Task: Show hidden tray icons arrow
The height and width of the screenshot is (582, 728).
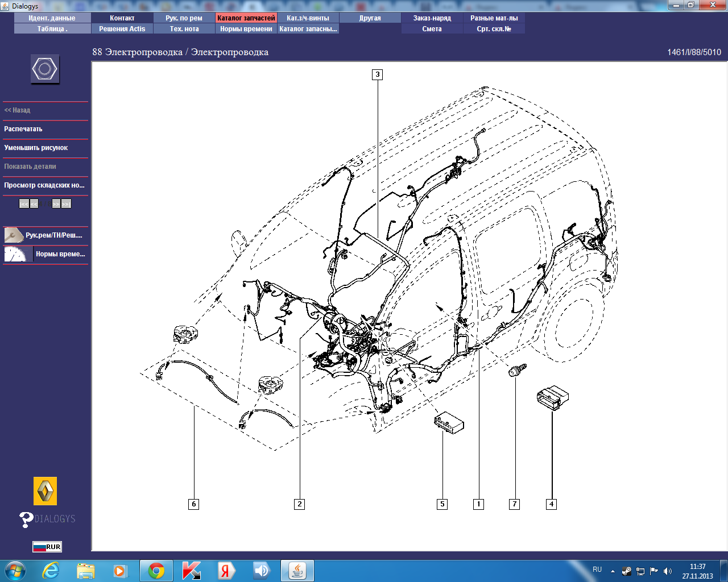Action: [x=613, y=571]
